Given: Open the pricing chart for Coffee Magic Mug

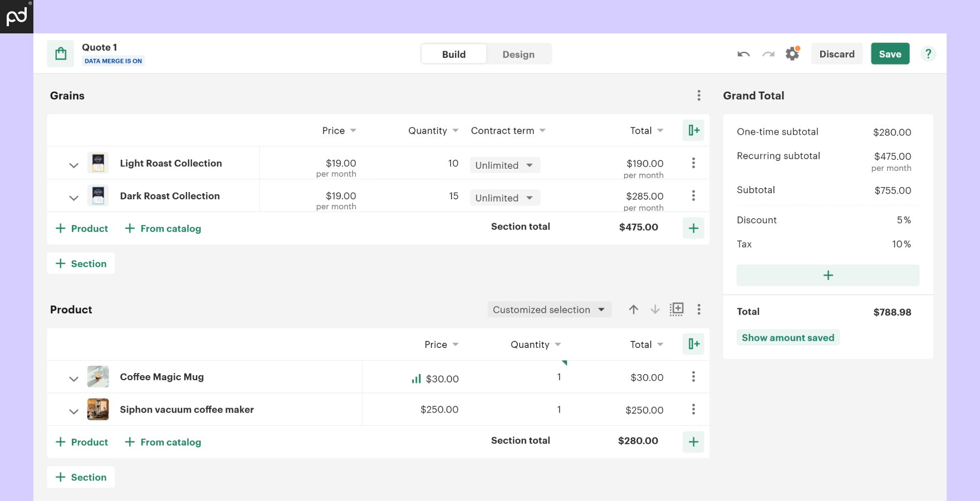Looking at the screenshot, I should click(416, 379).
